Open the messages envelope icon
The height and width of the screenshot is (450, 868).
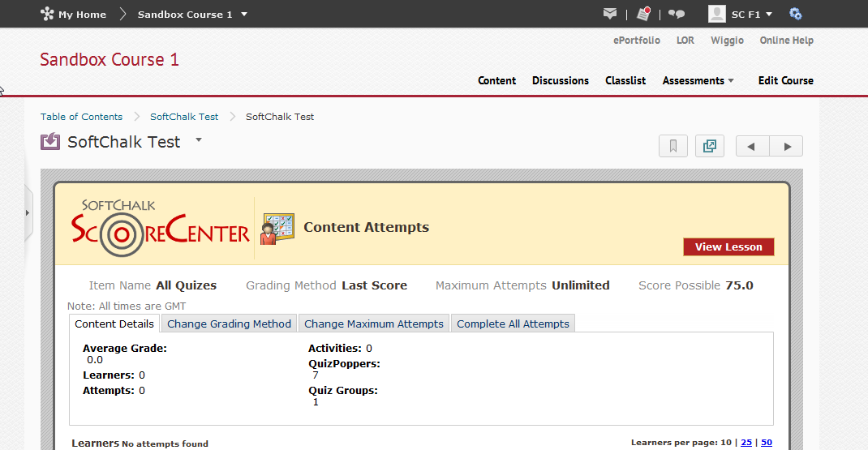(x=610, y=14)
